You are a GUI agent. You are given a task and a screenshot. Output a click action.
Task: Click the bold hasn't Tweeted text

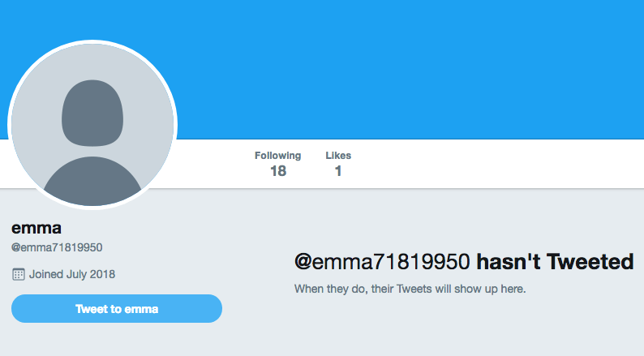tap(555, 262)
